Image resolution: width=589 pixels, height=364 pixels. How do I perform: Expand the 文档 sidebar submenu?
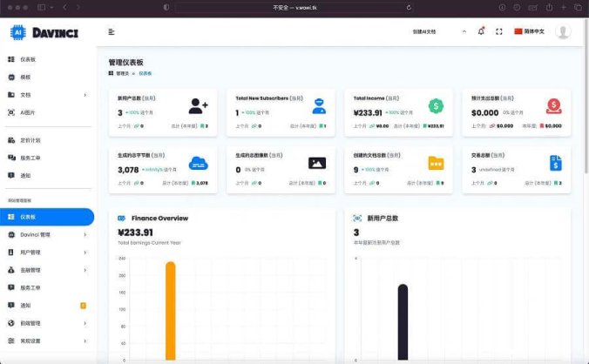47,94
